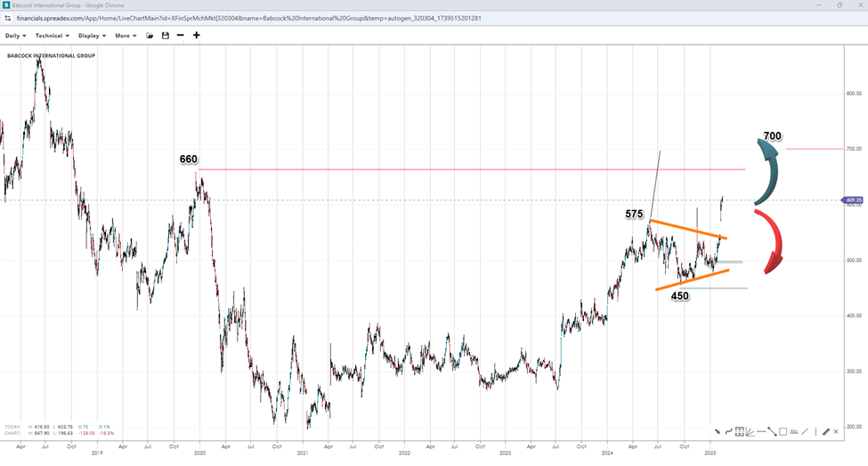The height and width of the screenshot is (466, 868).
Task: Click the save chart floppy disk icon
Action: tap(165, 36)
